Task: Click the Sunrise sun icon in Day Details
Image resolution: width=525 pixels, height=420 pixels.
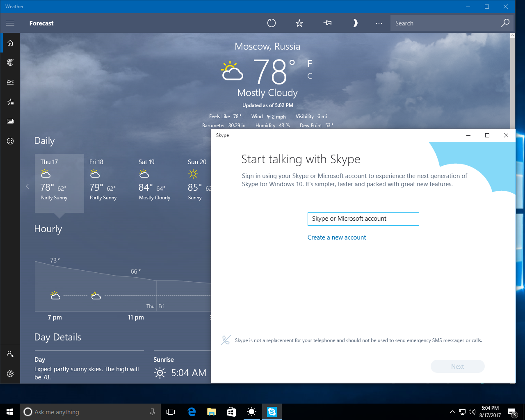Action: pyautogui.click(x=160, y=372)
